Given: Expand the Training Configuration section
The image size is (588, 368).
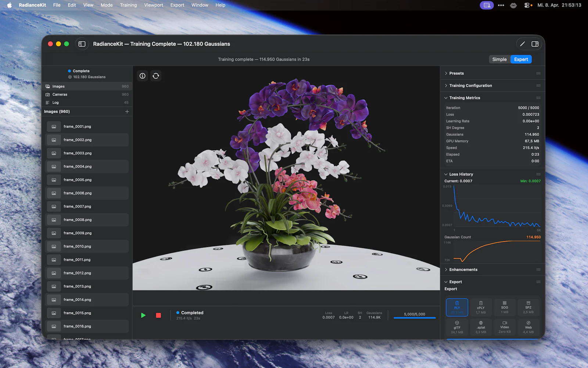Looking at the screenshot, I should [446, 85].
